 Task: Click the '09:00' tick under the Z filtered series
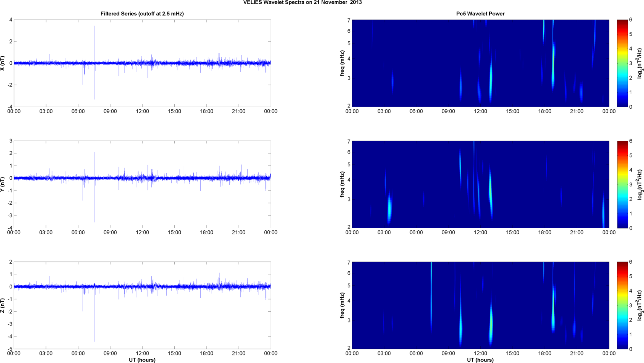pyautogui.click(x=110, y=353)
